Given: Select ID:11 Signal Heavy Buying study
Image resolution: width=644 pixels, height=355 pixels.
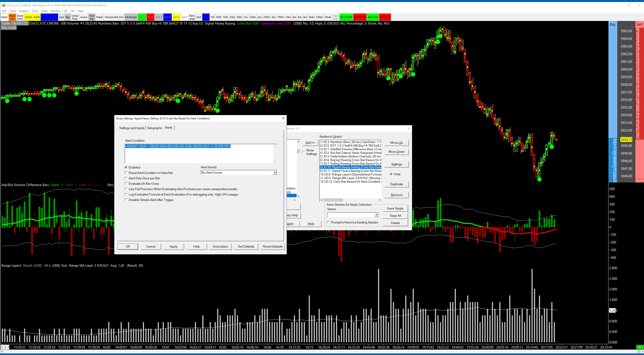Looking at the screenshot, I should [x=351, y=171].
